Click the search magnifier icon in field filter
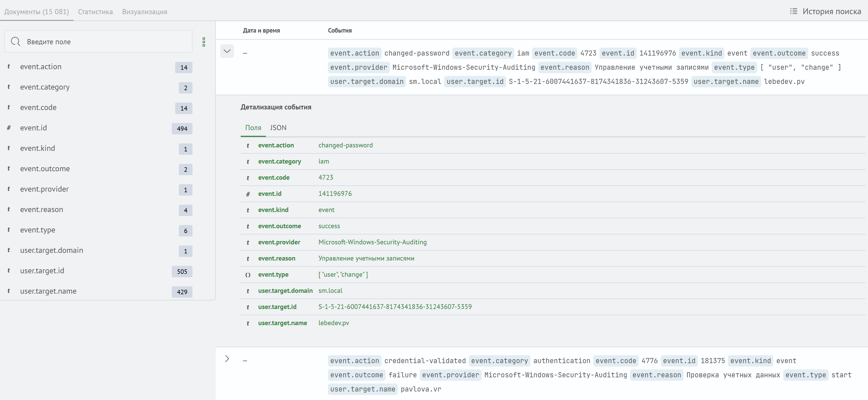This screenshot has width=868, height=400. pyautogui.click(x=16, y=41)
